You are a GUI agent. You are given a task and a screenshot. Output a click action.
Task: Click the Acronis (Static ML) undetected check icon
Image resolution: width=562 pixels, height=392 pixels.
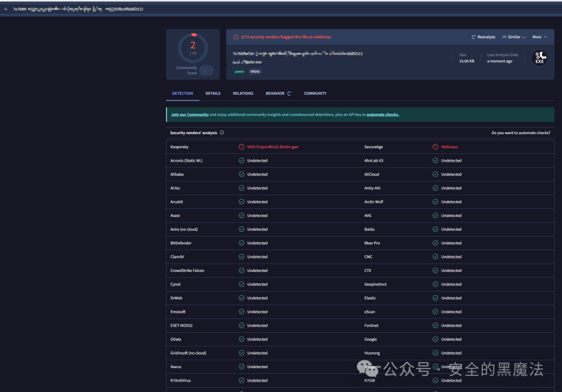click(x=241, y=160)
